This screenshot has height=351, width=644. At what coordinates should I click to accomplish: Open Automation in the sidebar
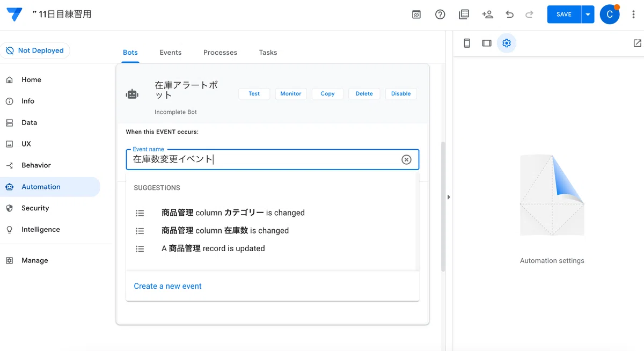coord(50,187)
